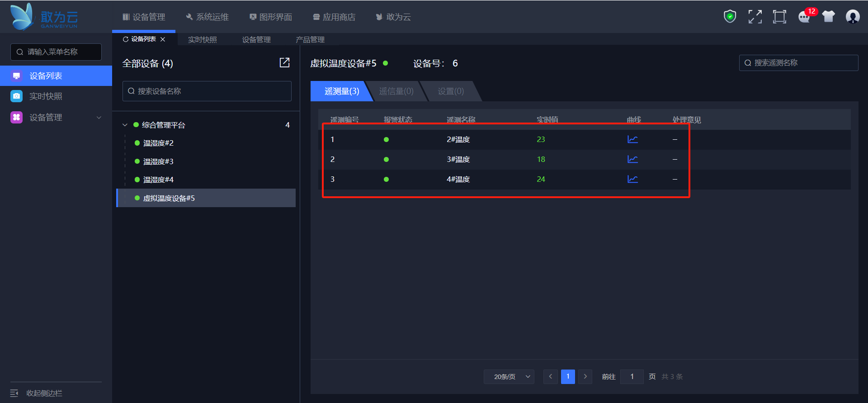The image size is (868, 403).
Task: Select the 综合管理平台 tree group label
Action: 164,125
